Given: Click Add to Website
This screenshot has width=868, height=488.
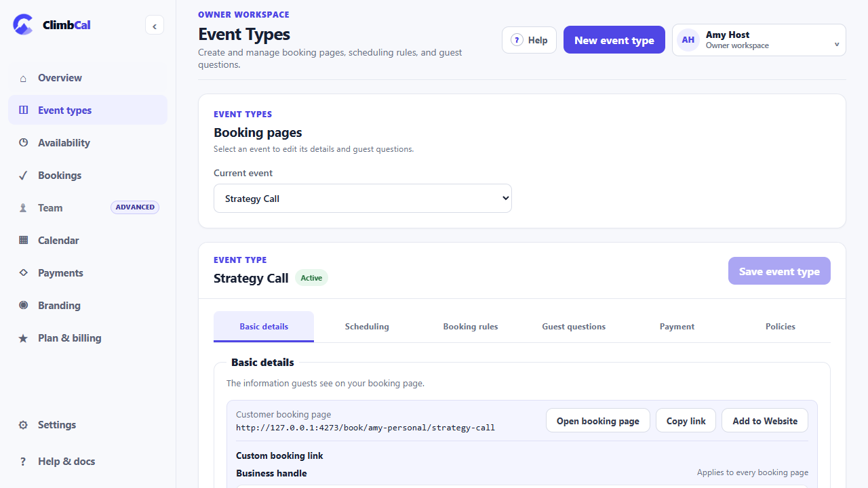Looking at the screenshot, I should pyautogui.click(x=765, y=421).
